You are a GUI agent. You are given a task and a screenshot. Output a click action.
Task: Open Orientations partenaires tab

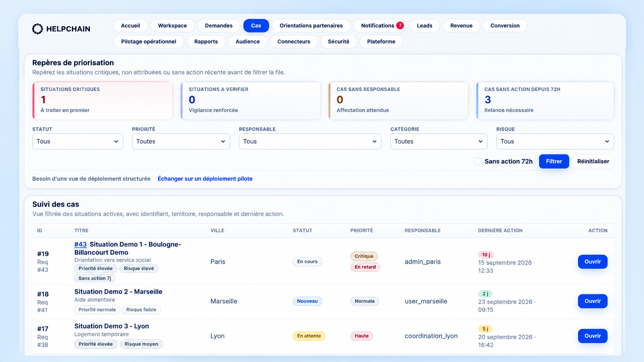pos(311,26)
